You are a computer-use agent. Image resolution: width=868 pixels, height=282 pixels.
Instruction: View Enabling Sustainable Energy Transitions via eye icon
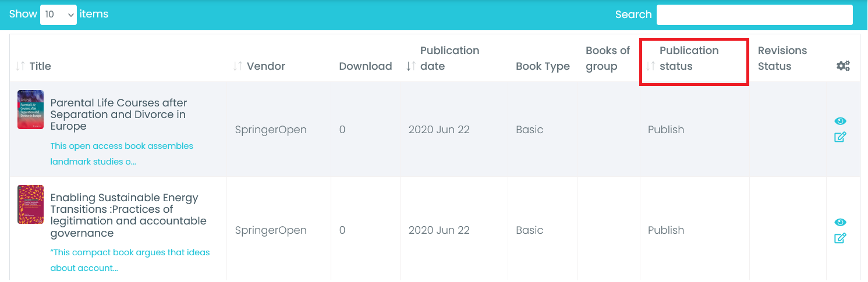point(840,222)
